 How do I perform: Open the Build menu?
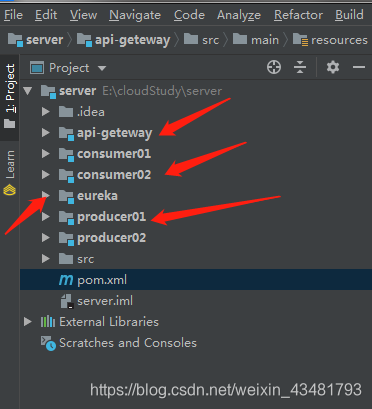click(349, 15)
